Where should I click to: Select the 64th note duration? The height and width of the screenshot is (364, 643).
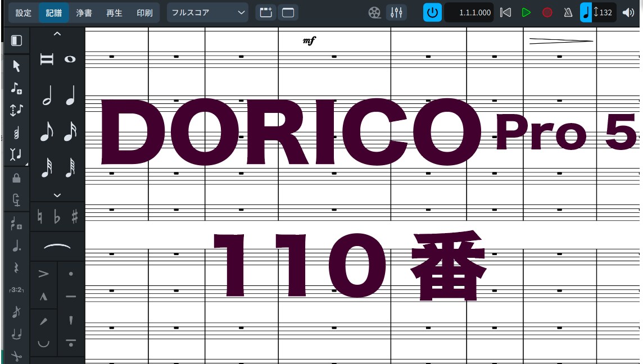tap(70, 167)
